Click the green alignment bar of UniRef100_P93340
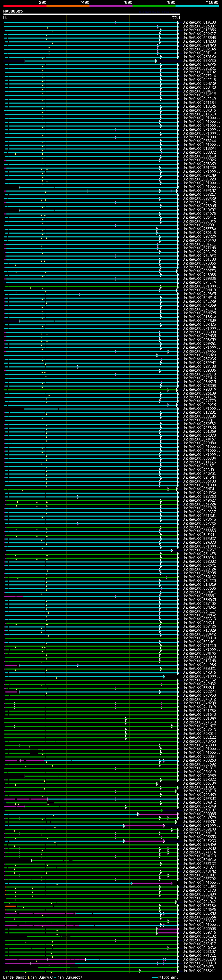This screenshot has height=980, width=222. pos(91,390)
